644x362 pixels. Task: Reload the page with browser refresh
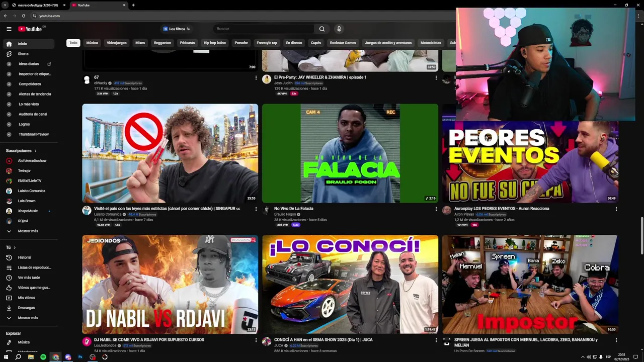point(24,16)
